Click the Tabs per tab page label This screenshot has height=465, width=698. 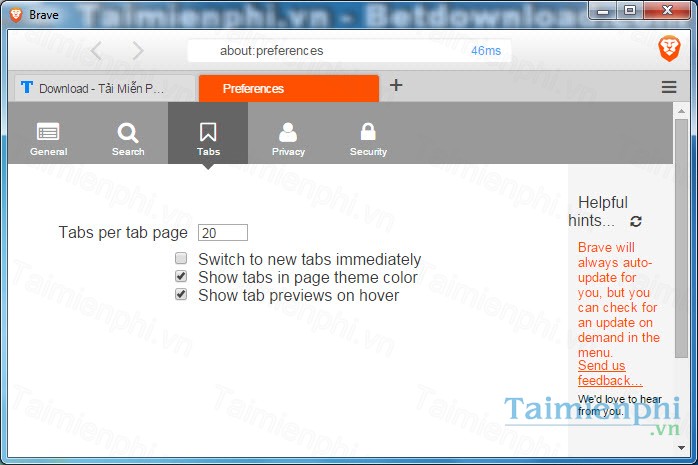click(123, 232)
